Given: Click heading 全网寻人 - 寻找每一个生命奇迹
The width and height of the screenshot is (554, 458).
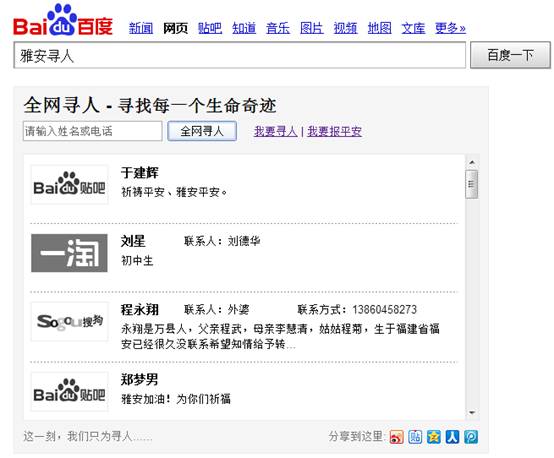Looking at the screenshot, I should (x=150, y=105).
